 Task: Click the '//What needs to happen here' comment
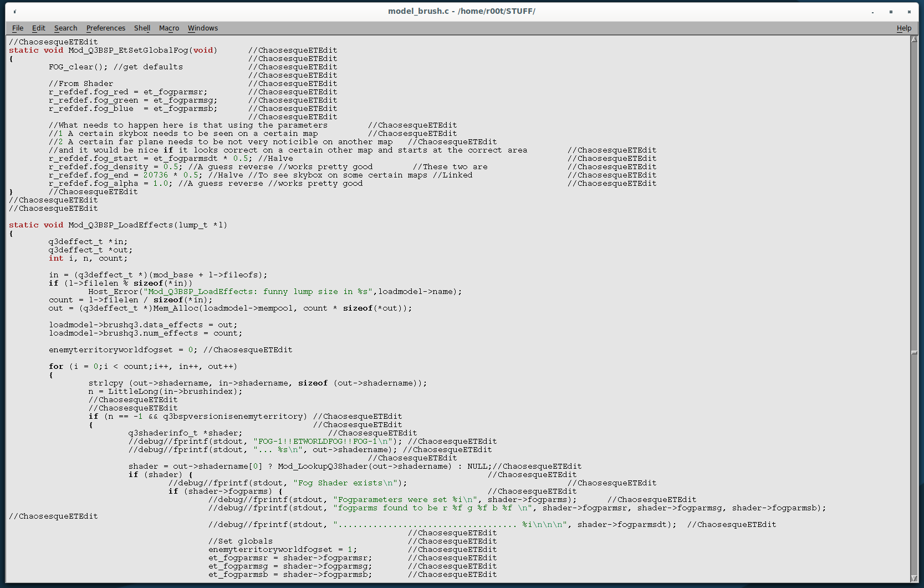click(x=188, y=125)
